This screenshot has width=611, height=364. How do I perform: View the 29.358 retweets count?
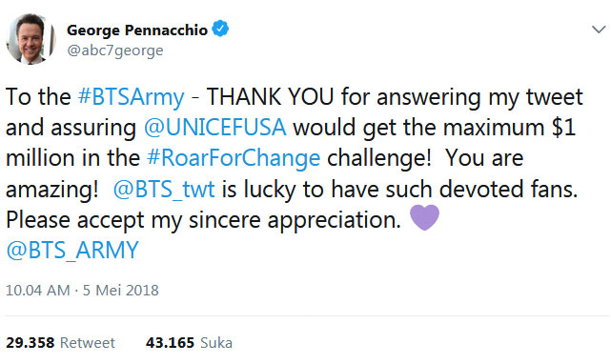tap(30, 343)
